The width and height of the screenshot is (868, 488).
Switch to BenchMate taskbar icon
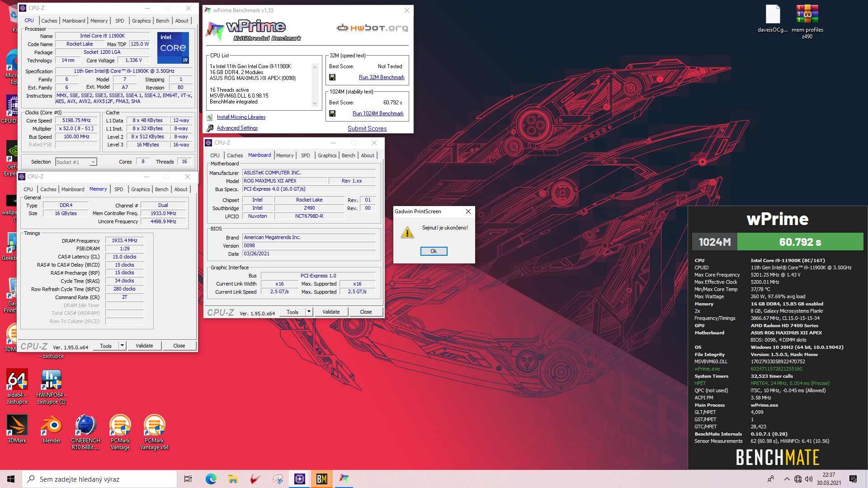(x=321, y=479)
